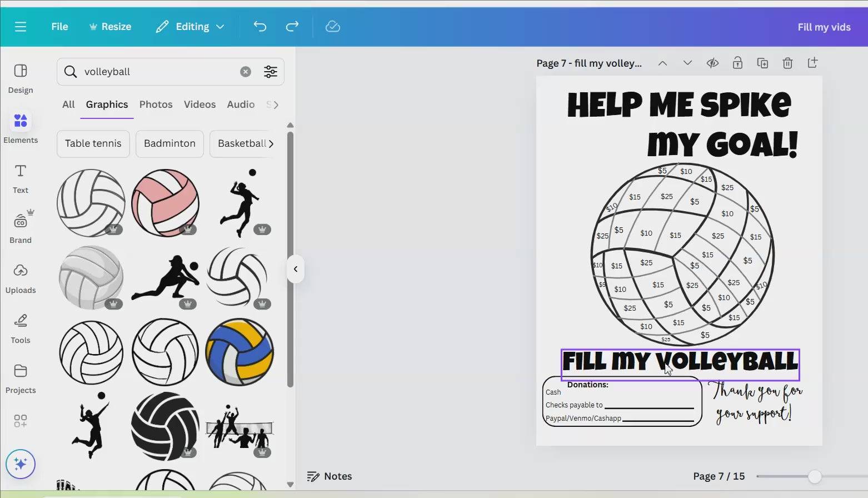Click the redo arrow icon

click(292, 27)
